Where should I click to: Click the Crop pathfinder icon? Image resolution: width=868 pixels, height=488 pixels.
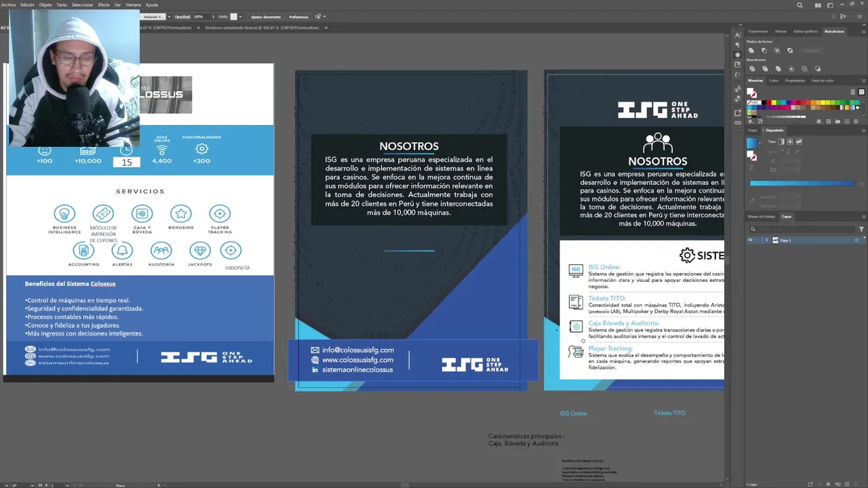click(x=791, y=68)
